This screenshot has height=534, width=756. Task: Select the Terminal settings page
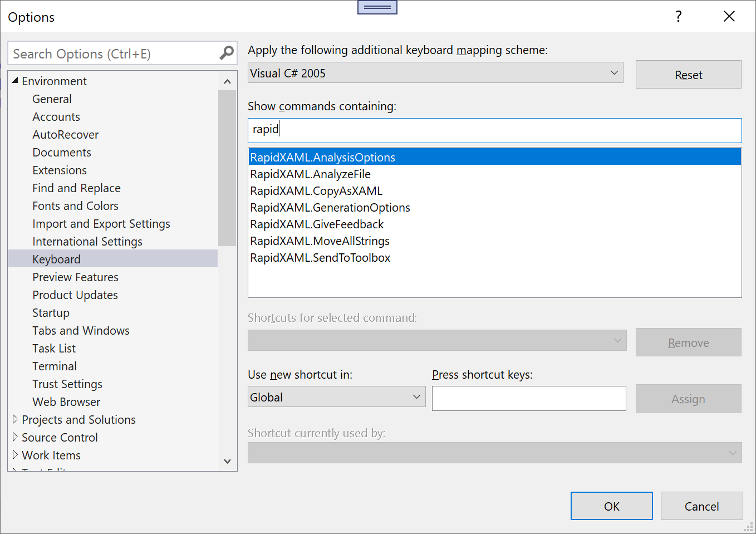[x=55, y=366]
